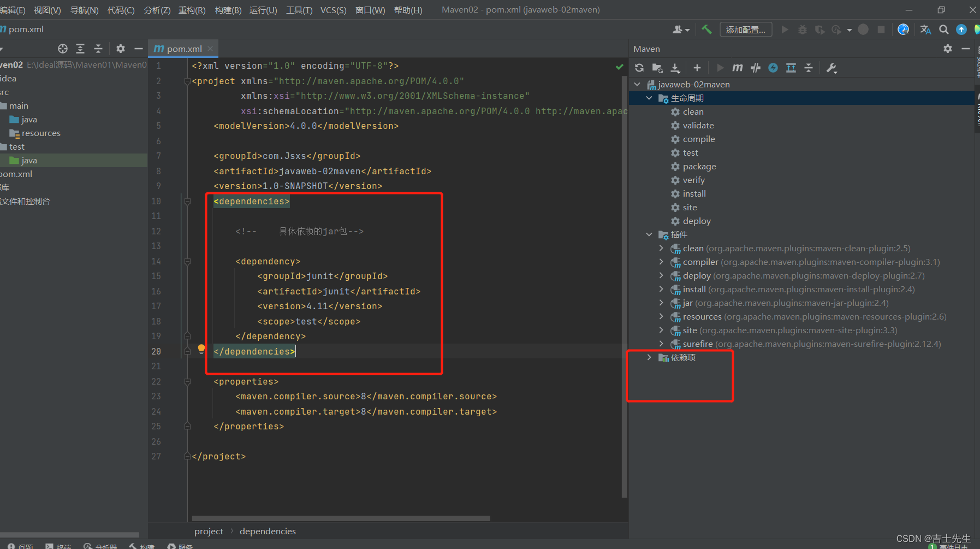This screenshot has width=980, height=549.
Task: Open the translate plugin icon
Action: 926,29
